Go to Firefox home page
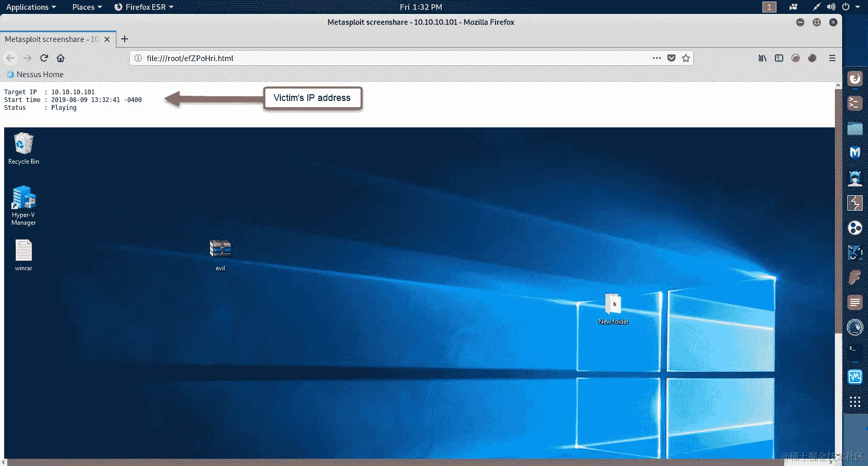The image size is (868, 466). 61,58
